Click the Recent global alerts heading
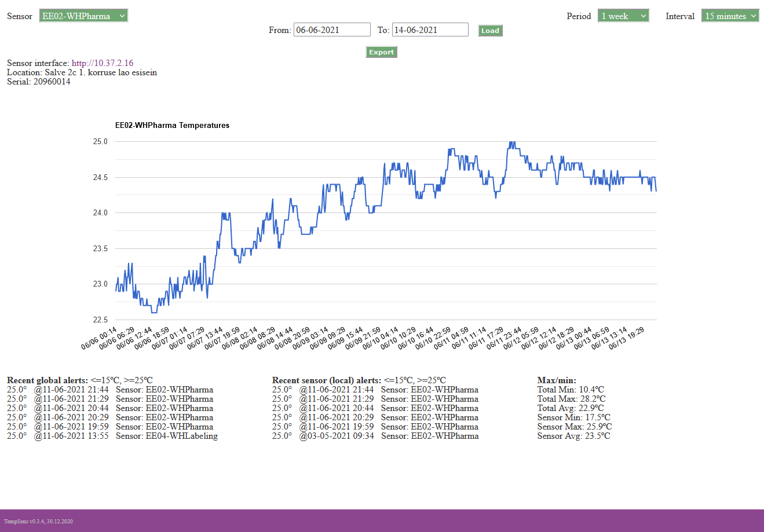Screen dimensions: 764x532 click(x=47, y=380)
